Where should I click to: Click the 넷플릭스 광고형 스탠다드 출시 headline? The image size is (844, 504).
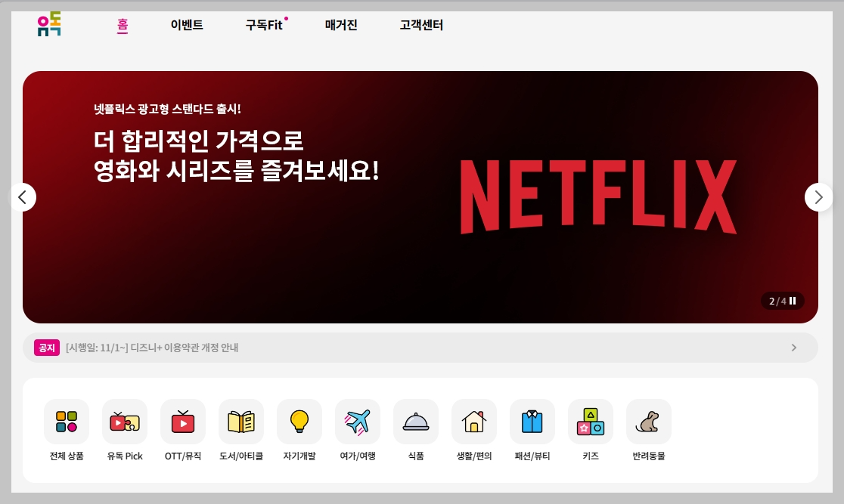pos(167,110)
